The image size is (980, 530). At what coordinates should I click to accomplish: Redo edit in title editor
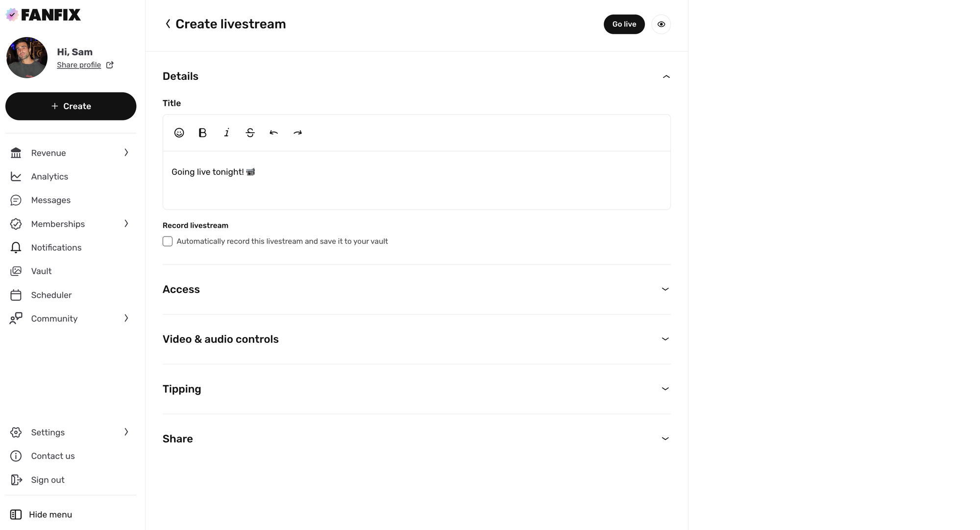297,133
